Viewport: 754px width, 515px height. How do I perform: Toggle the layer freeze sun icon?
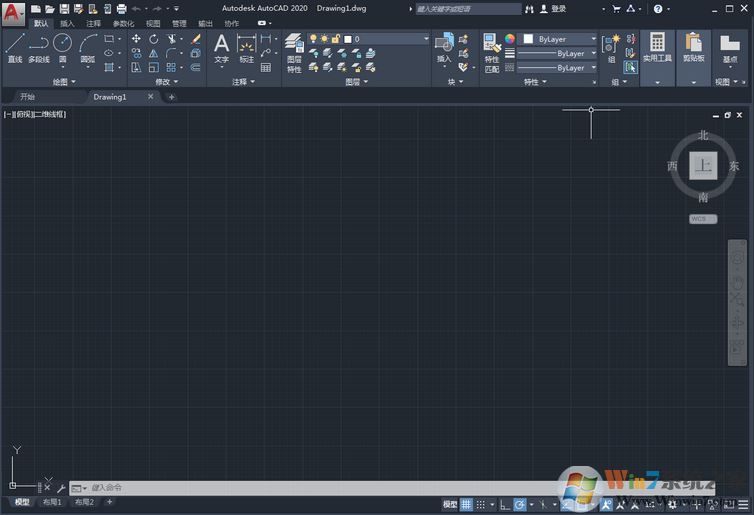coord(324,38)
